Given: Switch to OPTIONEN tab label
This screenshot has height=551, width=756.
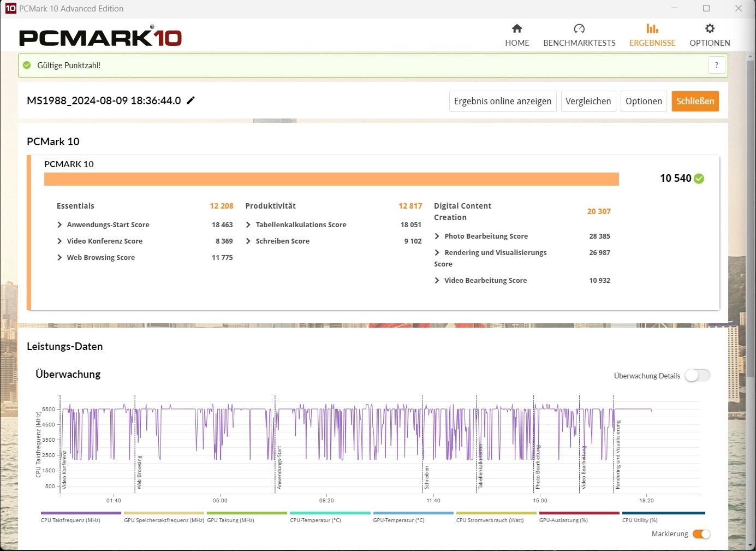Looking at the screenshot, I should click(710, 43).
